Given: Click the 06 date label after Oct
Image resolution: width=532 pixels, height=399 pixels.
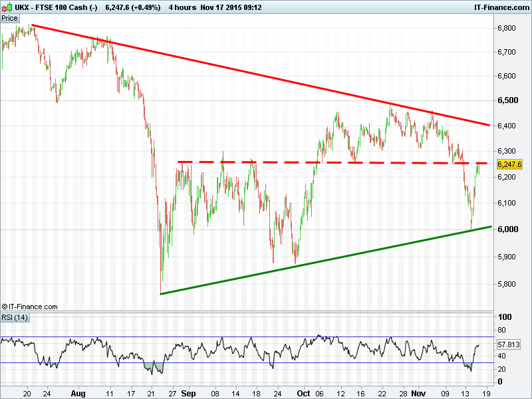Looking at the screenshot, I should pyautogui.click(x=319, y=394).
